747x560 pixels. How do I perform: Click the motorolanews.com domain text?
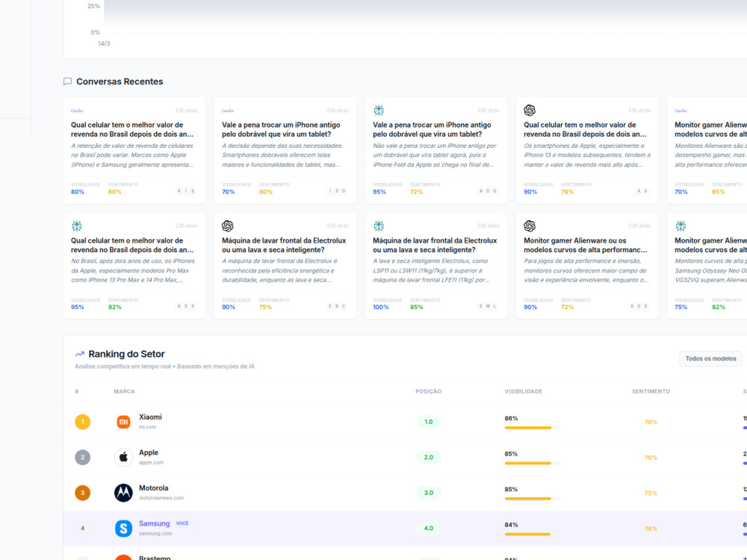161,498
